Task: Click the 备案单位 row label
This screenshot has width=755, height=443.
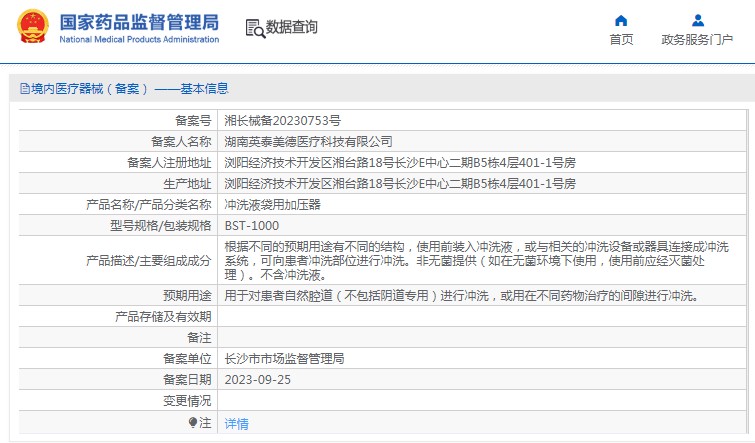Action: pos(187,359)
